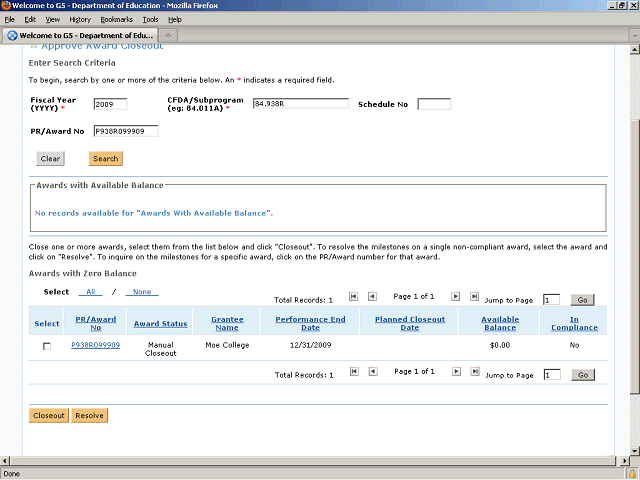640x480 pixels.
Task: Click the $0.00 available balance value
Action: 500,345
